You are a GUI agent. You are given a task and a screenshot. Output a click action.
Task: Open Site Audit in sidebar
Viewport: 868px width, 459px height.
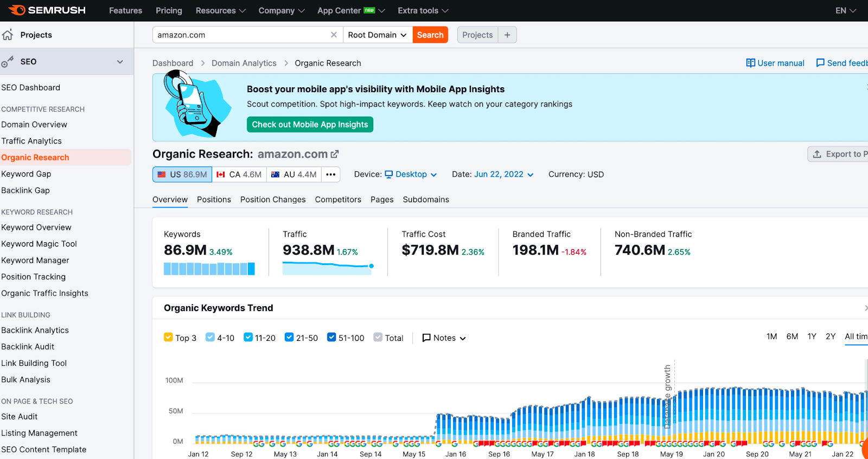point(20,416)
